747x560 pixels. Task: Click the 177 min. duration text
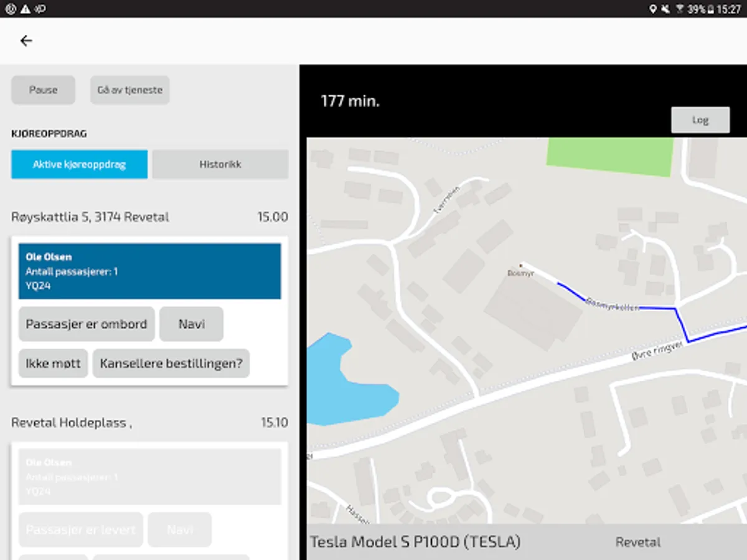[x=350, y=101]
